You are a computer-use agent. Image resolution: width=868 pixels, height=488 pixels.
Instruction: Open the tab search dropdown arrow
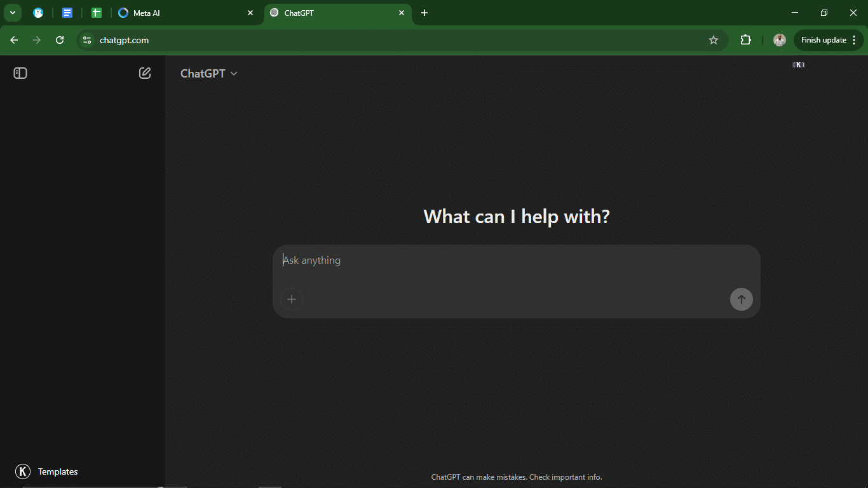click(x=12, y=13)
